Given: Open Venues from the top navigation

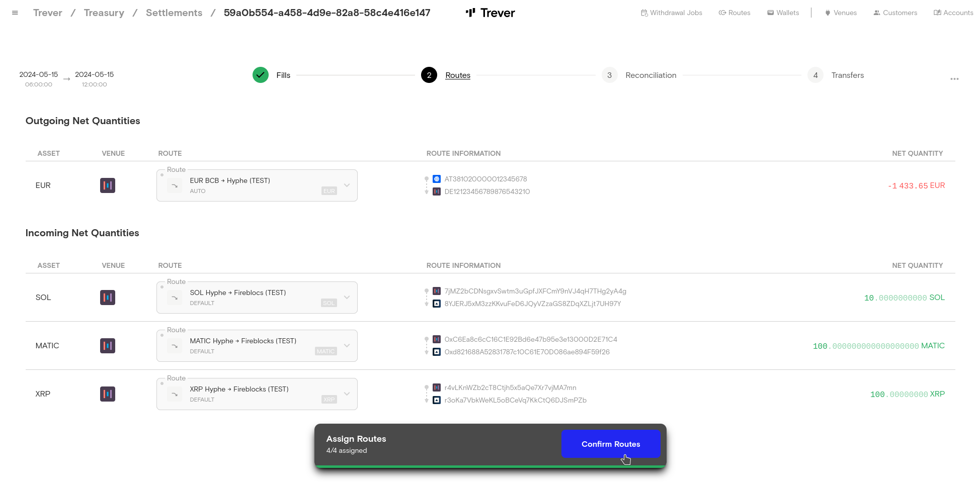Looking at the screenshot, I should click(x=841, y=13).
